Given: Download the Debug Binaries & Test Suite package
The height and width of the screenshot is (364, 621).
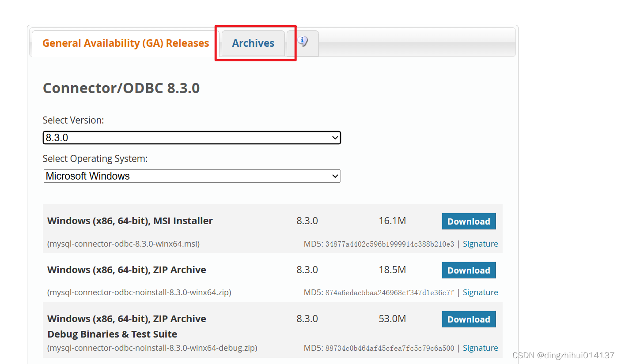Looking at the screenshot, I should pos(469,319).
